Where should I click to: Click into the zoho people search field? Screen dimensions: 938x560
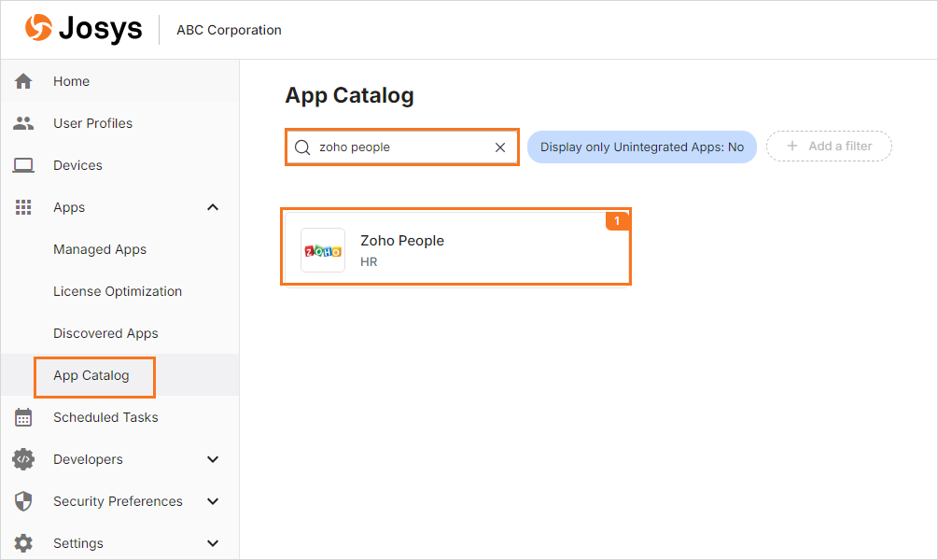tap(402, 147)
